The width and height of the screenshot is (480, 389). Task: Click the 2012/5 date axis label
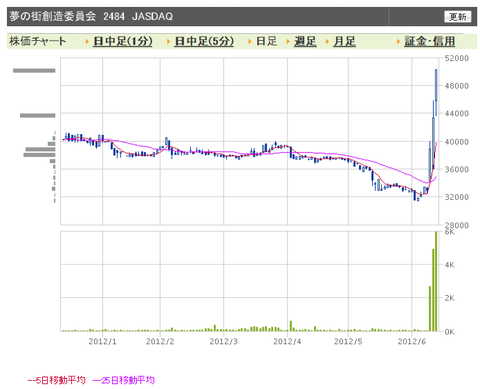(348, 341)
